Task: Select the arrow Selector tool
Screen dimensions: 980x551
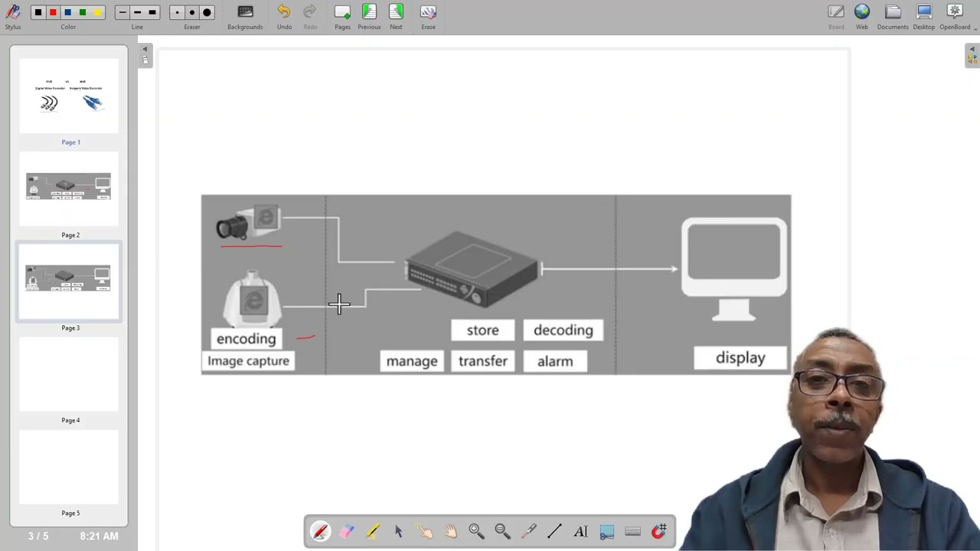Action: (x=399, y=531)
